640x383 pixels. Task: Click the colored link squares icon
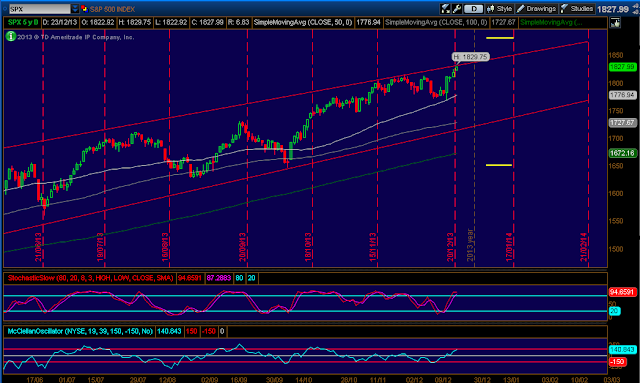tap(84, 9)
